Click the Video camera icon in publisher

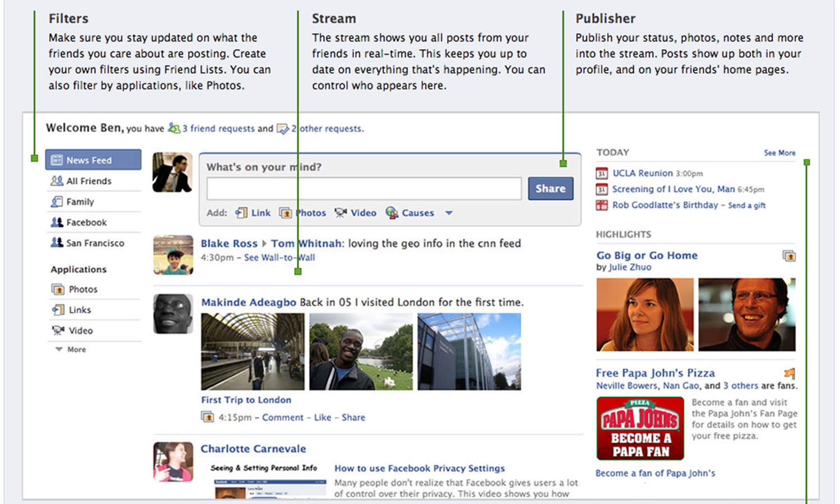tap(340, 213)
